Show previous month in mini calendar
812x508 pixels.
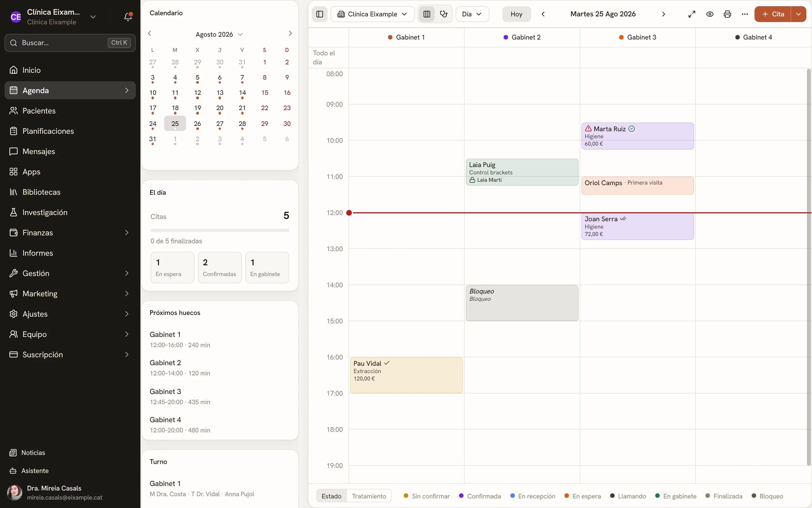pos(150,33)
